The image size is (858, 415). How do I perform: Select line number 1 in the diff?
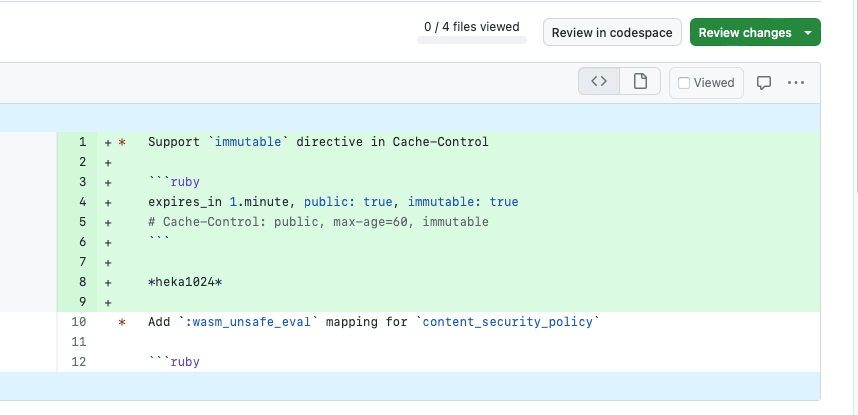[x=82, y=142]
